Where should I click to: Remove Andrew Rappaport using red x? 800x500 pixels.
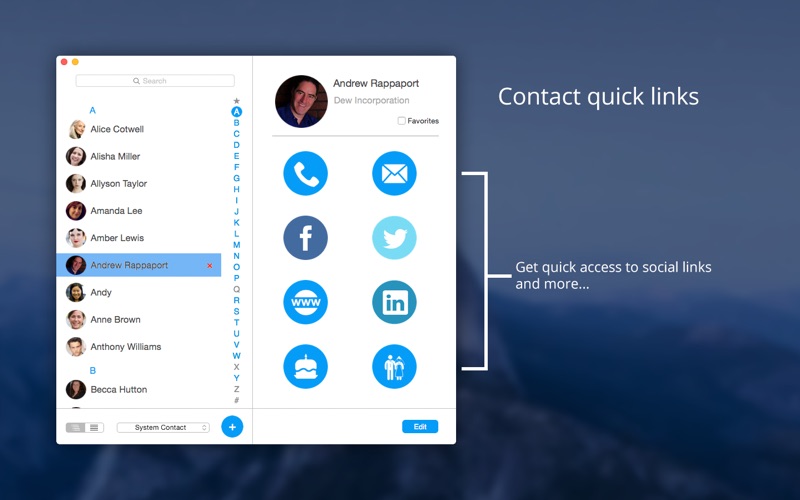tap(210, 265)
